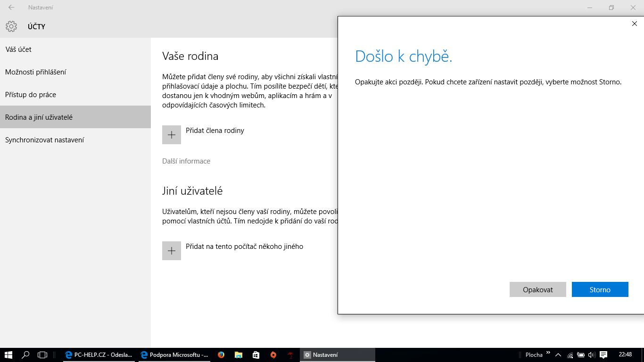
Task: Open the 'Další informace' link
Action: (186, 161)
